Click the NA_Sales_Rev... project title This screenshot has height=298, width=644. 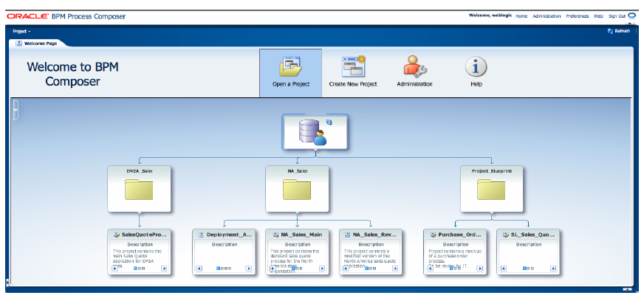[x=374, y=235]
